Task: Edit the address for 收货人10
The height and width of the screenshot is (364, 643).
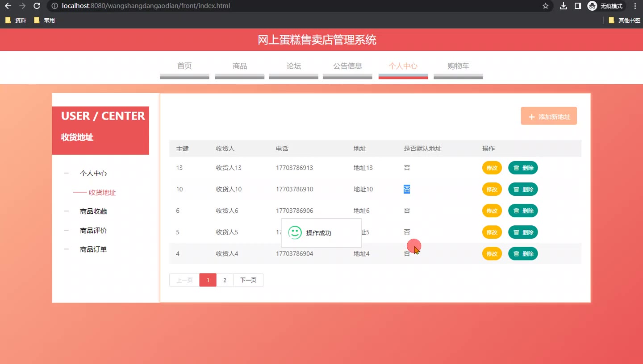Action: [x=492, y=189]
